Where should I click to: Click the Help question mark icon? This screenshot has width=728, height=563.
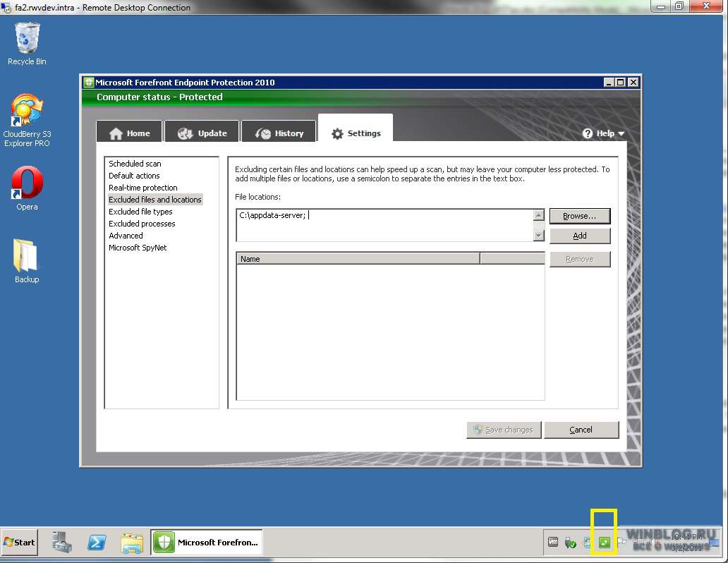tap(588, 133)
